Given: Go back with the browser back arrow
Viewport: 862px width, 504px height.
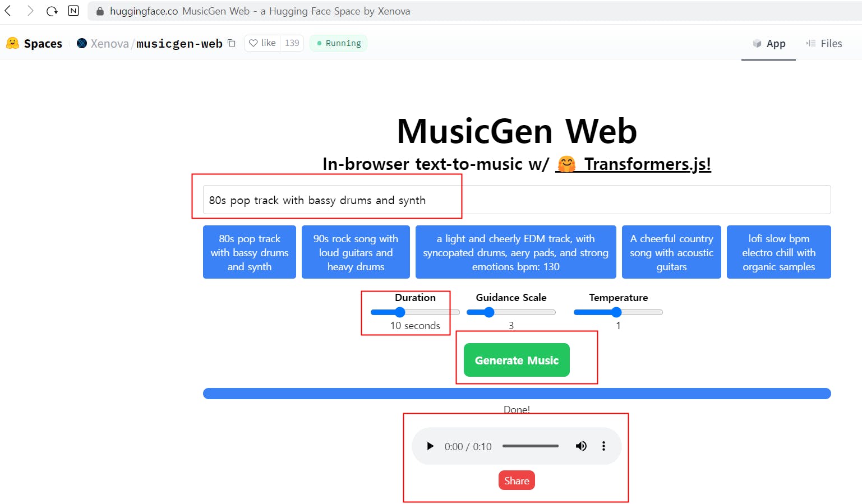Looking at the screenshot, I should pyautogui.click(x=8, y=11).
